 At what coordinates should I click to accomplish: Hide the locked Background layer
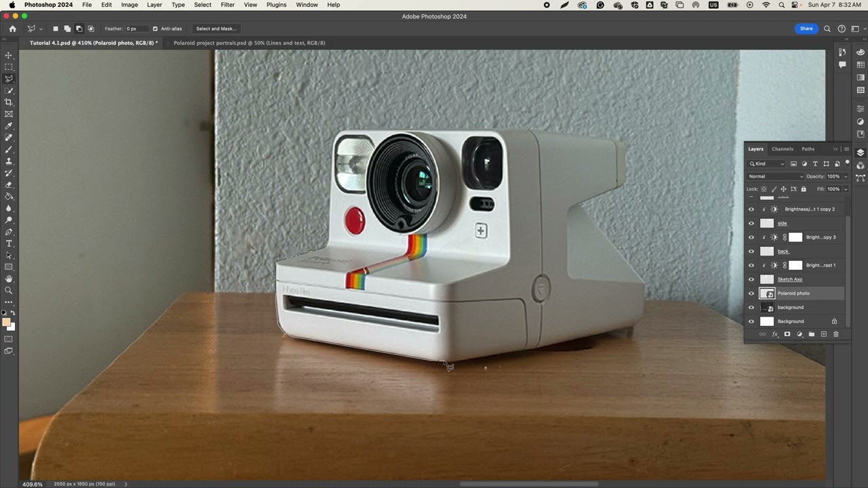pos(751,321)
